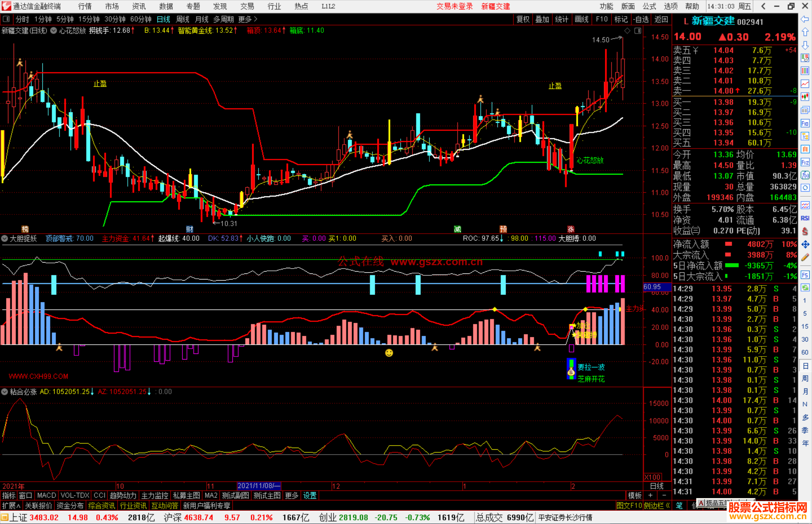Expand 卖五 order book depth
The image size is (812, 524).
(686, 50)
